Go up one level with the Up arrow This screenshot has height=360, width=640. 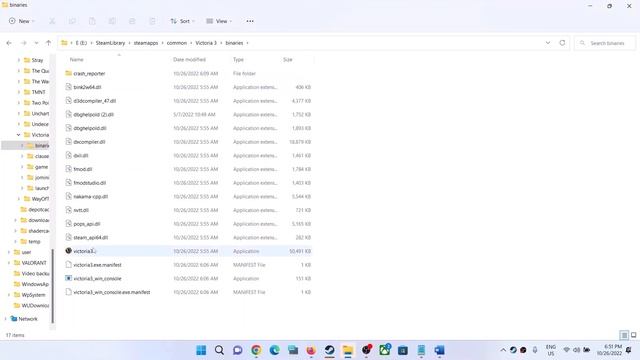(x=49, y=43)
